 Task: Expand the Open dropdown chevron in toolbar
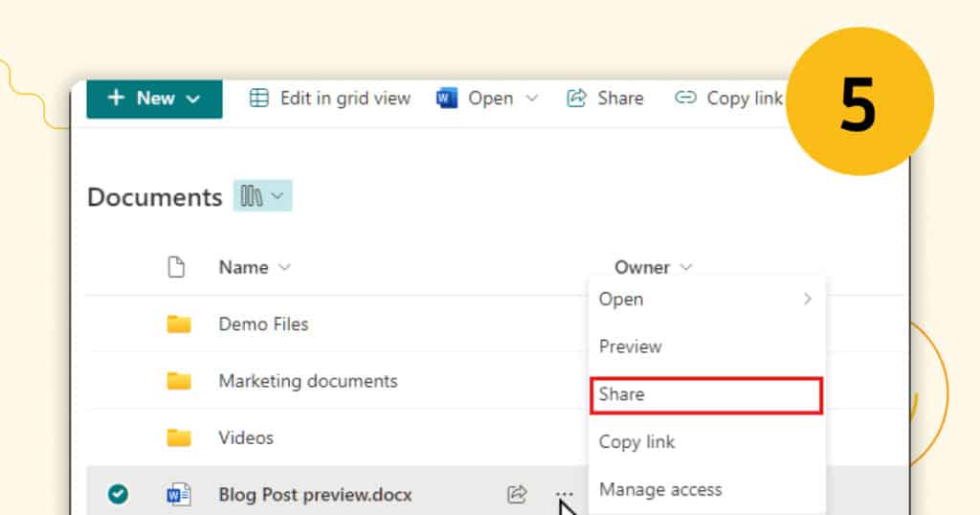pos(532,99)
